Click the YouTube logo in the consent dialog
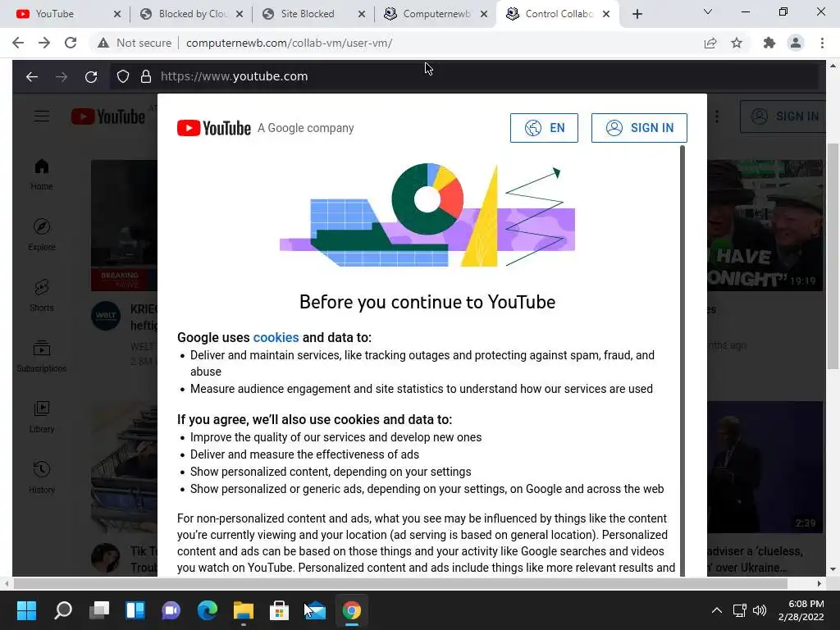 point(214,128)
